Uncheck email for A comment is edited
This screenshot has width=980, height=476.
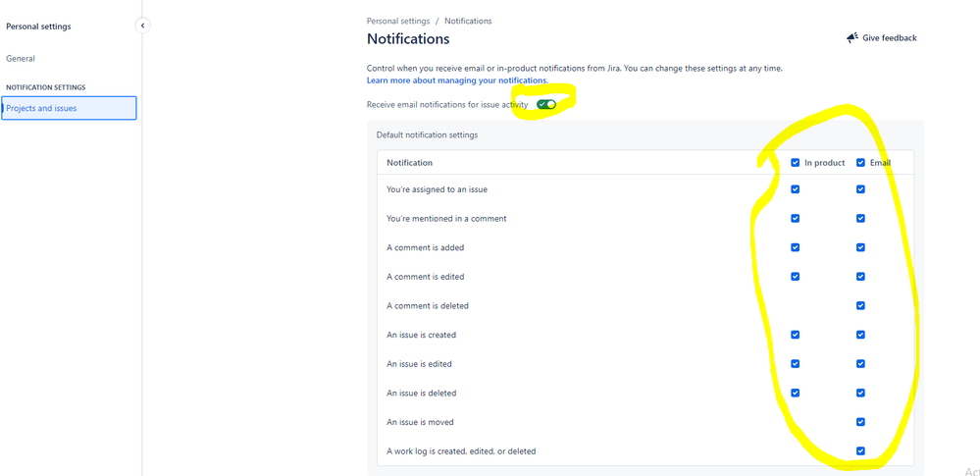pos(860,277)
